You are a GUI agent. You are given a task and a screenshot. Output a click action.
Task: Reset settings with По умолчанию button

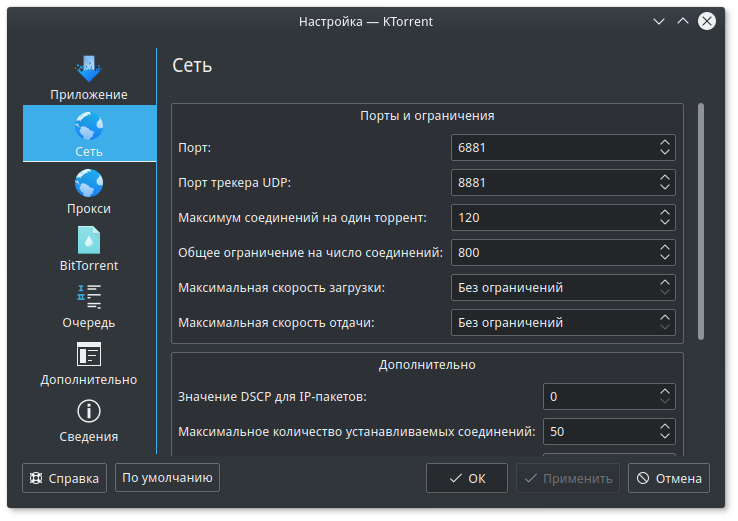(167, 478)
